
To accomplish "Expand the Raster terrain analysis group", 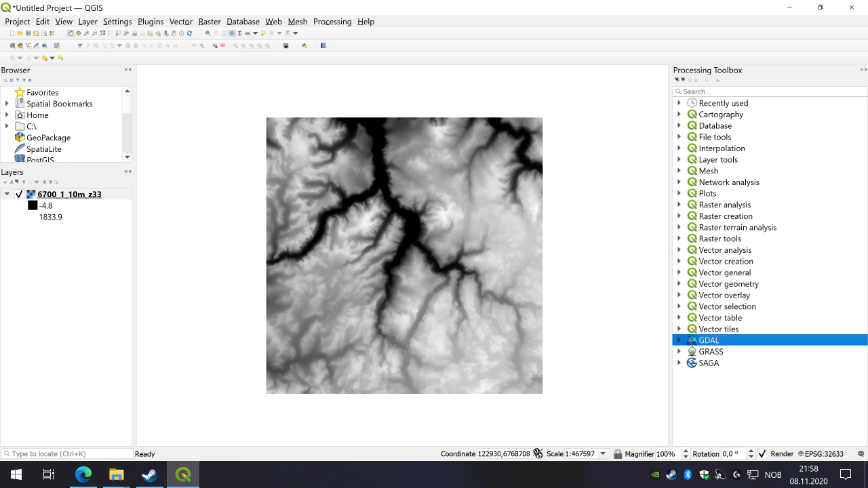I will (x=679, y=228).
